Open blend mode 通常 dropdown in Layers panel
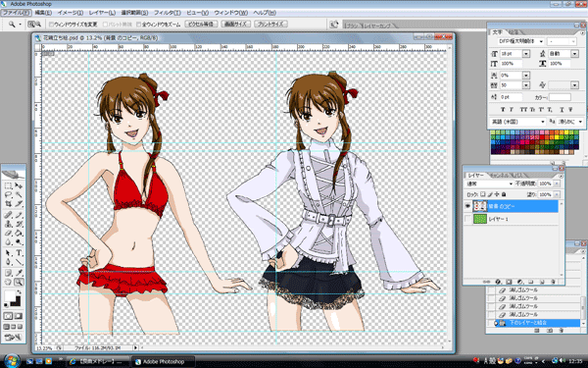588x368 pixels. pyautogui.click(x=489, y=184)
